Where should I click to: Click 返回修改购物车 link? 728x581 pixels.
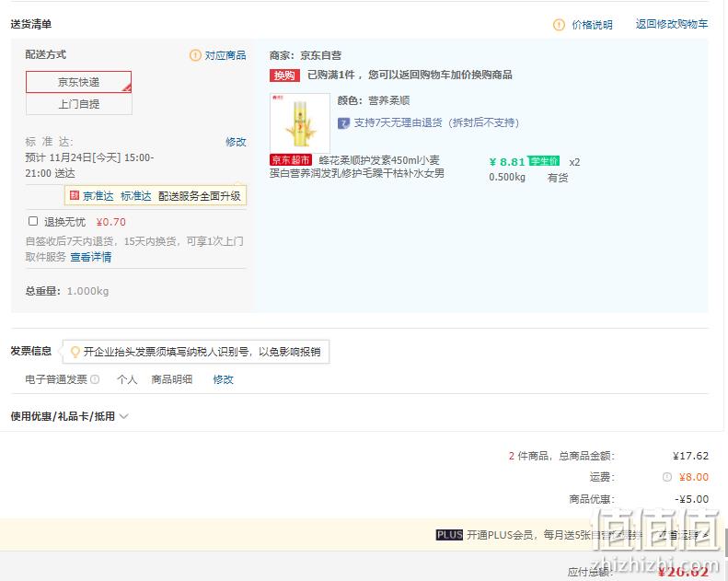[672, 24]
